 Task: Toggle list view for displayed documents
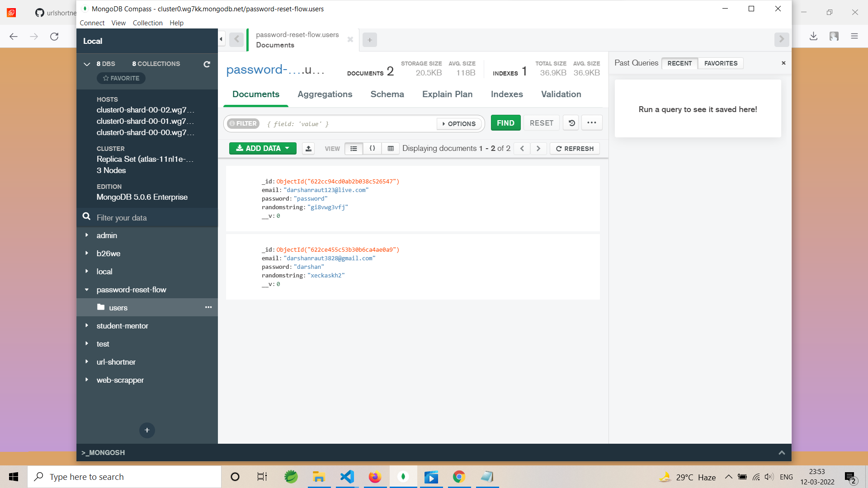point(354,148)
